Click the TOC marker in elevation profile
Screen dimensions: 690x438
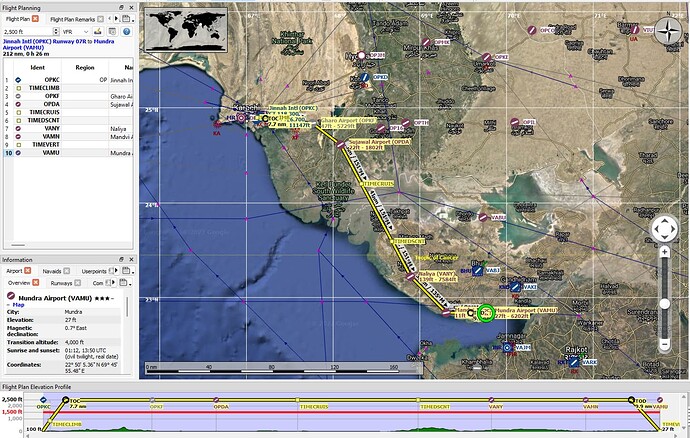[x=66, y=400]
